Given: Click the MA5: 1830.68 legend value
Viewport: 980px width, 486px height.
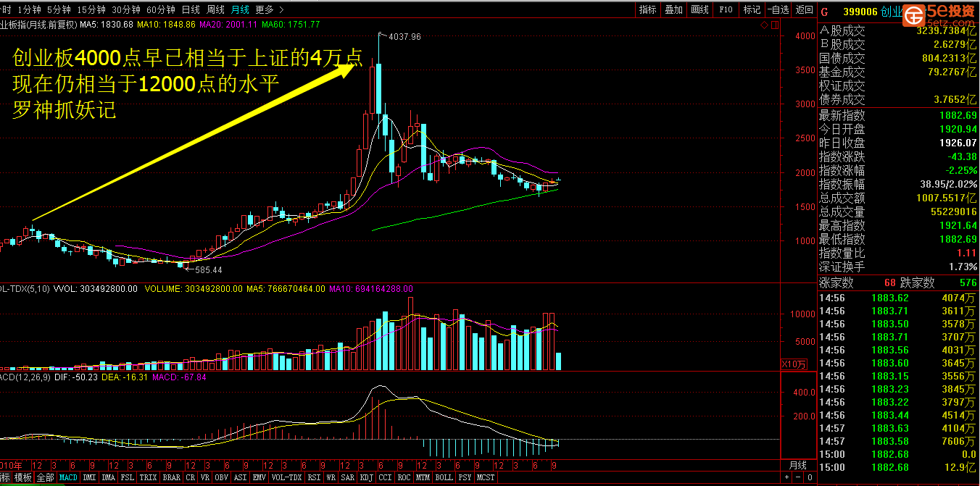Looking at the screenshot, I should (107, 25).
